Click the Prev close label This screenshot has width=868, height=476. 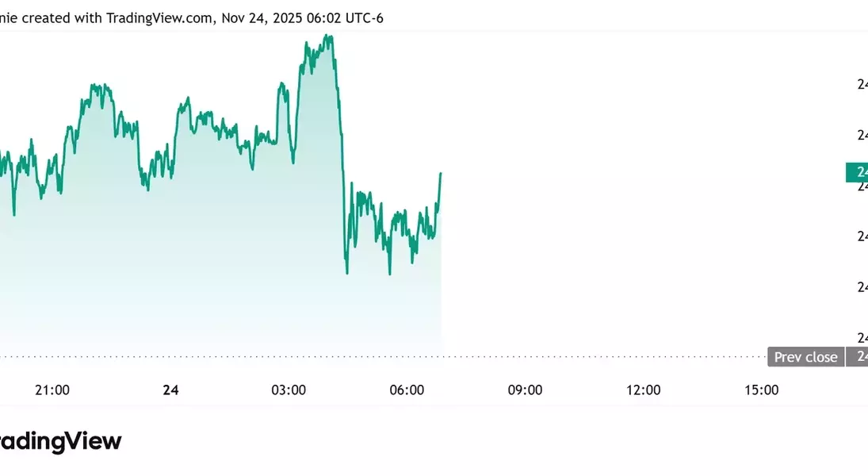(x=805, y=357)
